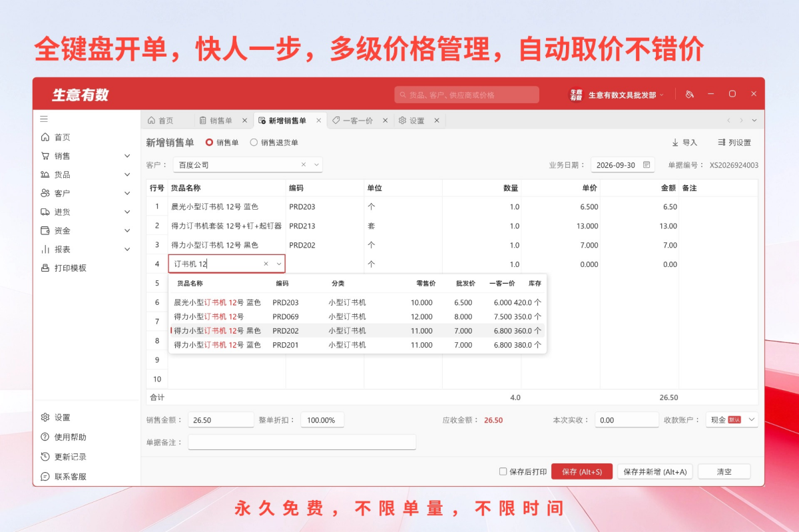Click the 清空 button

[724, 471]
